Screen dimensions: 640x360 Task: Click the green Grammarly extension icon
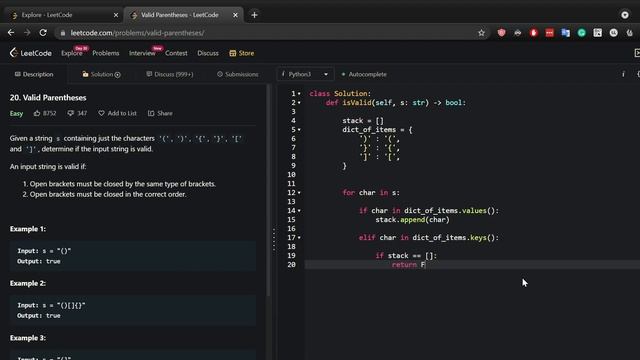click(x=582, y=33)
